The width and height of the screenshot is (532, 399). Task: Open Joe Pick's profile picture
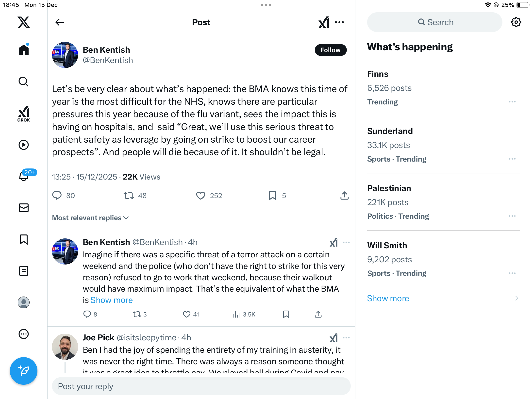[65, 347]
